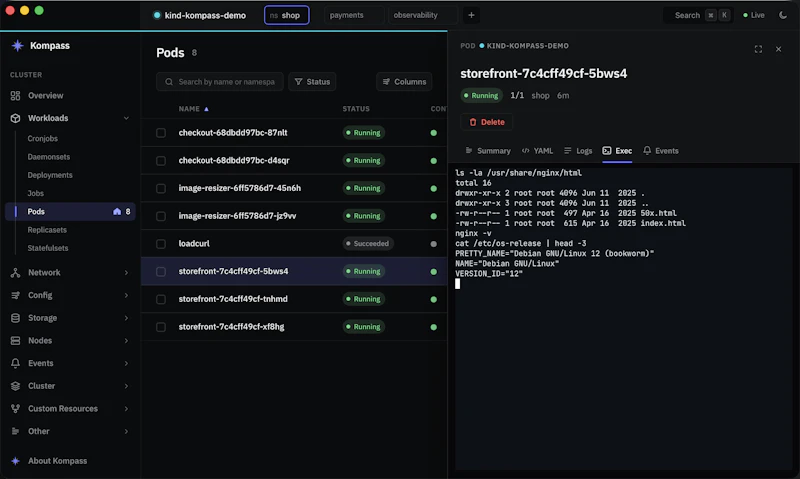
Task: Click the pod search input field
Action: coord(220,82)
